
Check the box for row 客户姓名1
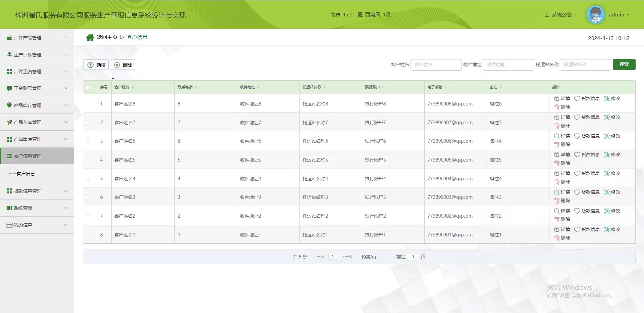coord(88,235)
